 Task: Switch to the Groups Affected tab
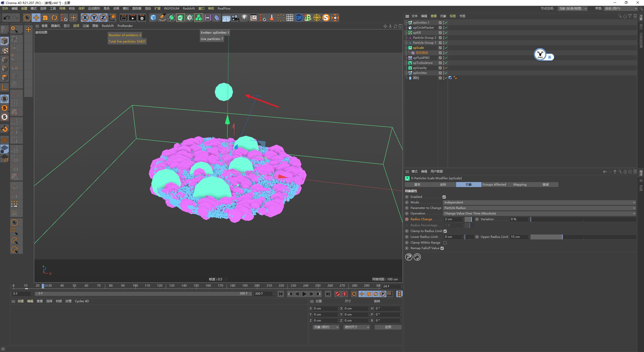[x=494, y=184]
